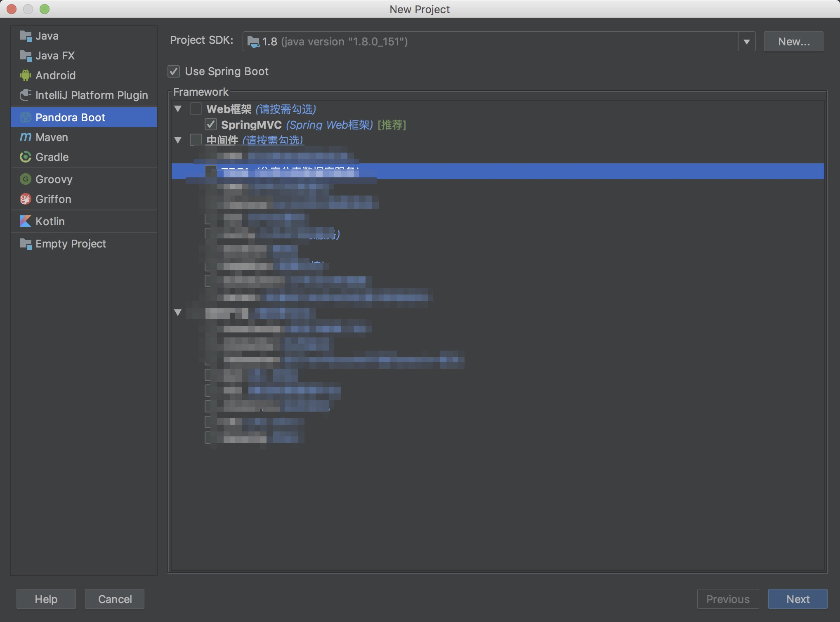This screenshot has width=840, height=622.
Task: Select the Gradle text label
Action: point(52,157)
